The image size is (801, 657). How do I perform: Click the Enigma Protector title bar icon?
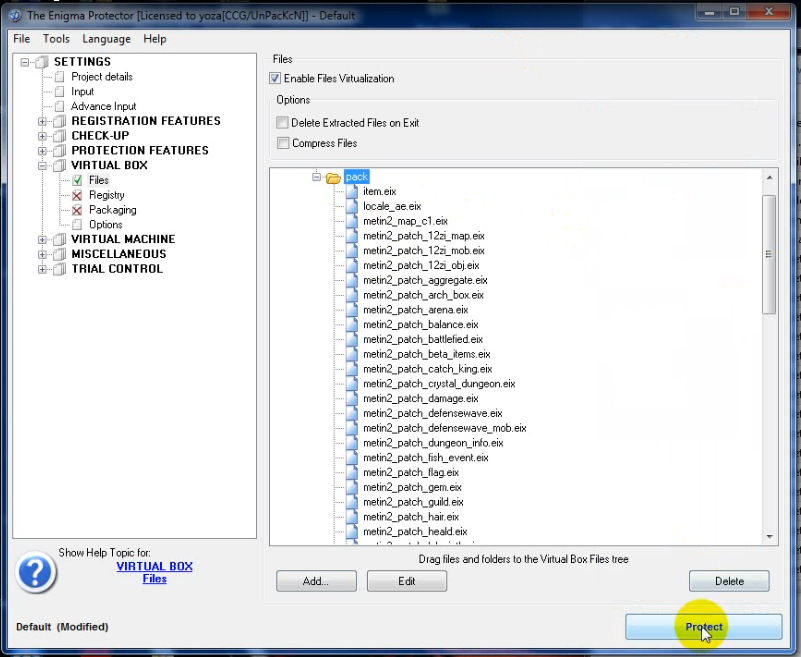[x=15, y=15]
